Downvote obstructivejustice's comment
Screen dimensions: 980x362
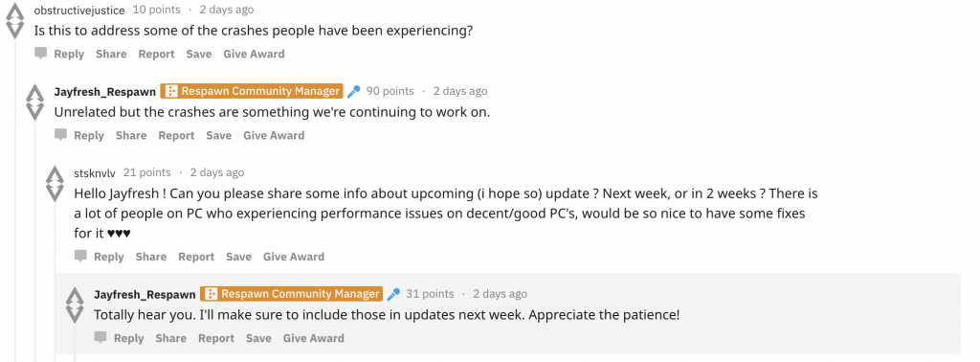[x=14, y=30]
